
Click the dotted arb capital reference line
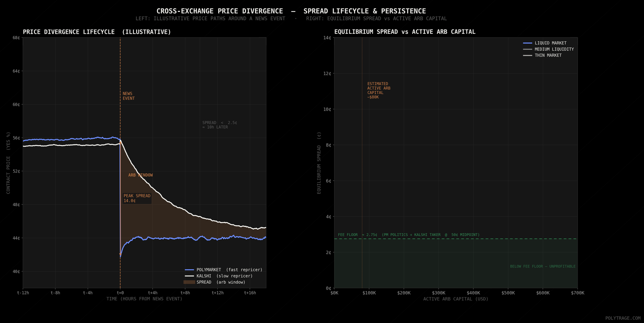tap(362, 161)
